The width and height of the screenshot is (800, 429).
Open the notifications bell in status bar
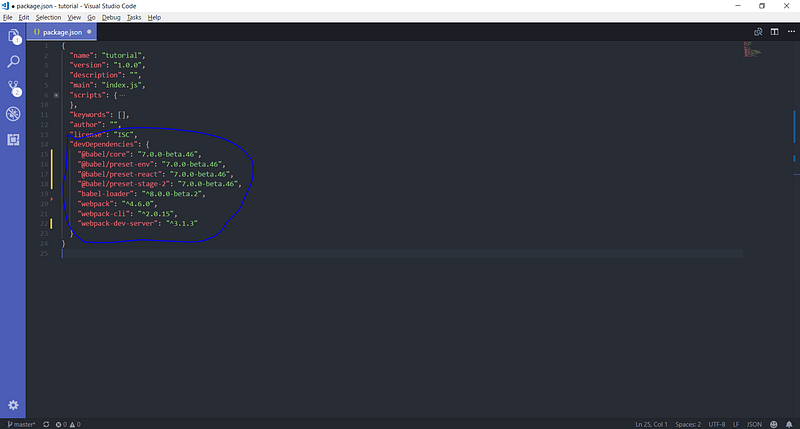tap(789, 424)
